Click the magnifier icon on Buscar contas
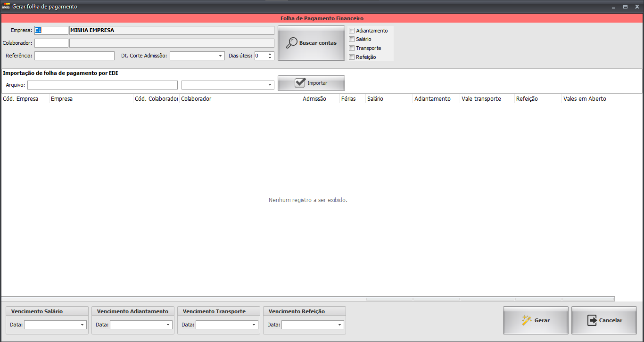Image resolution: width=644 pixels, height=342 pixels. pos(292,42)
